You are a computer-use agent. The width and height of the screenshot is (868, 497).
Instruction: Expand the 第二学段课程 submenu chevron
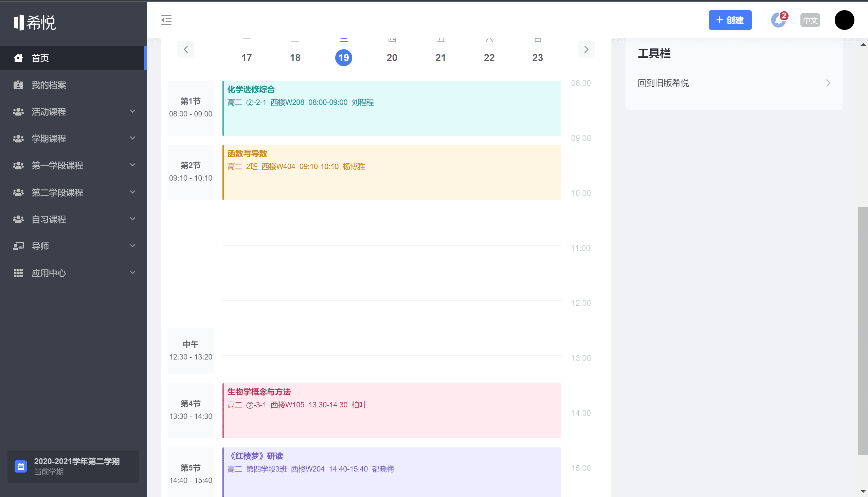tap(133, 192)
